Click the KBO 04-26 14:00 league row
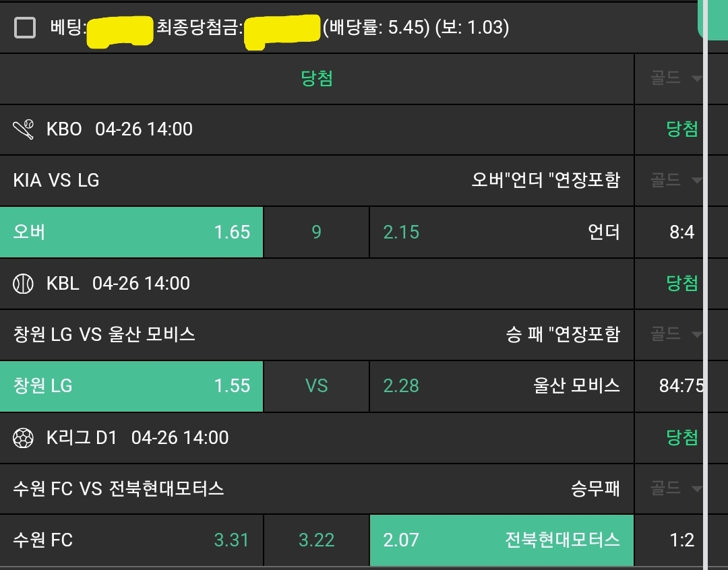The image size is (728, 570). [119, 129]
